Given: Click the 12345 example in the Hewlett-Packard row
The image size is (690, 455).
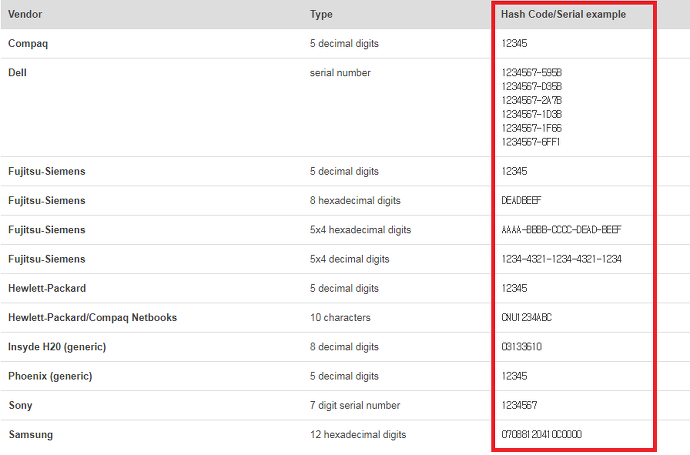Looking at the screenshot, I should [x=514, y=288].
